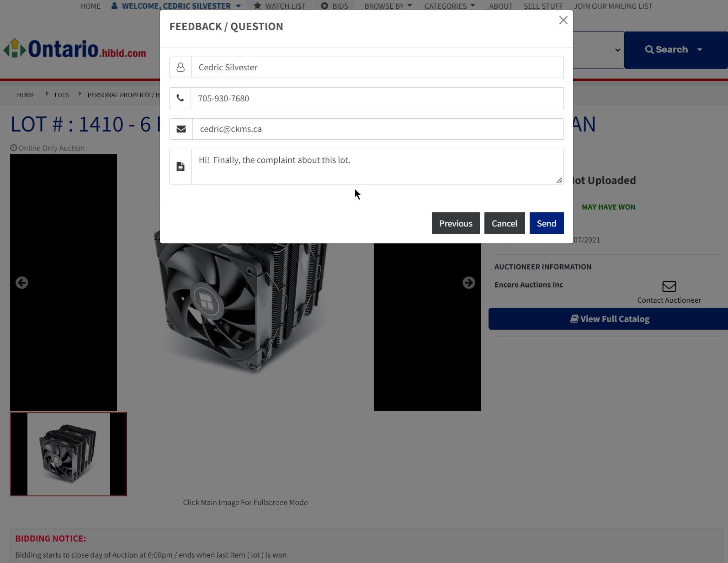Click the name field containing Cedric Silvester
The width and height of the screenshot is (728, 563).
point(377,68)
